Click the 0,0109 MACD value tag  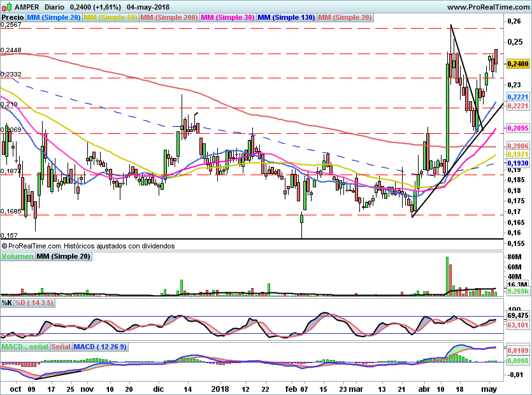click(x=518, y=350)
